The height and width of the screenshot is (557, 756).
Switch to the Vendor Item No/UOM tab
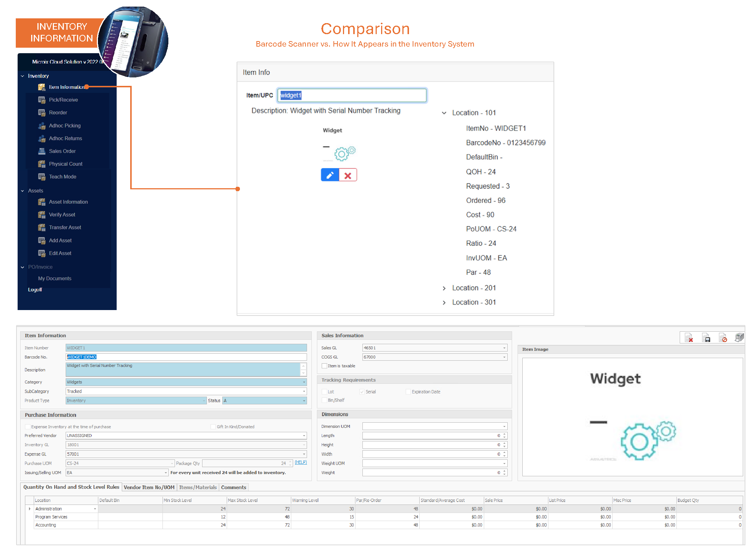149,487
